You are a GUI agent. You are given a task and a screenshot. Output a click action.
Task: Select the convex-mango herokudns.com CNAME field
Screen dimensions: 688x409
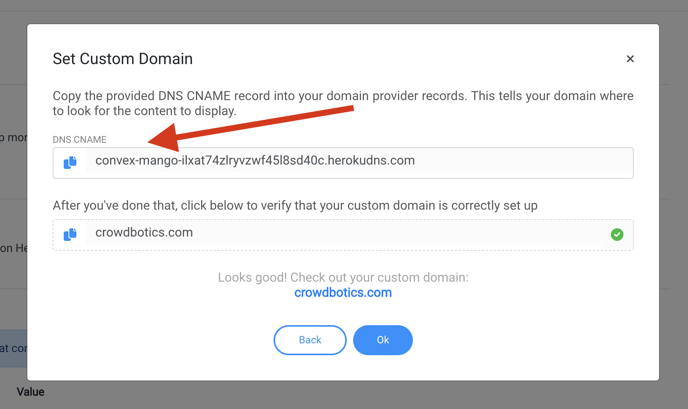[x=343, y=163]
